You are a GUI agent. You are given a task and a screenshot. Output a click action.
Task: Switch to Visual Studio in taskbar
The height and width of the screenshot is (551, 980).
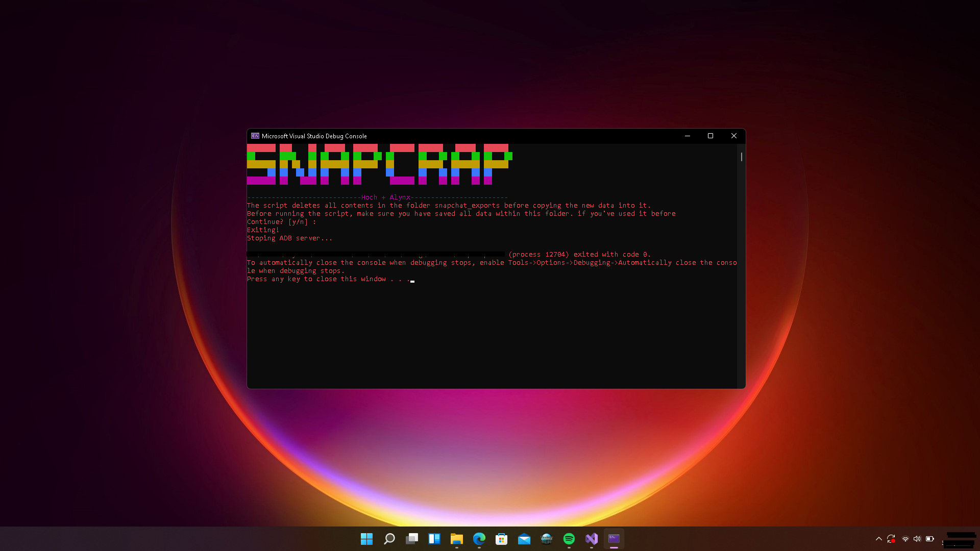[592, 539]
